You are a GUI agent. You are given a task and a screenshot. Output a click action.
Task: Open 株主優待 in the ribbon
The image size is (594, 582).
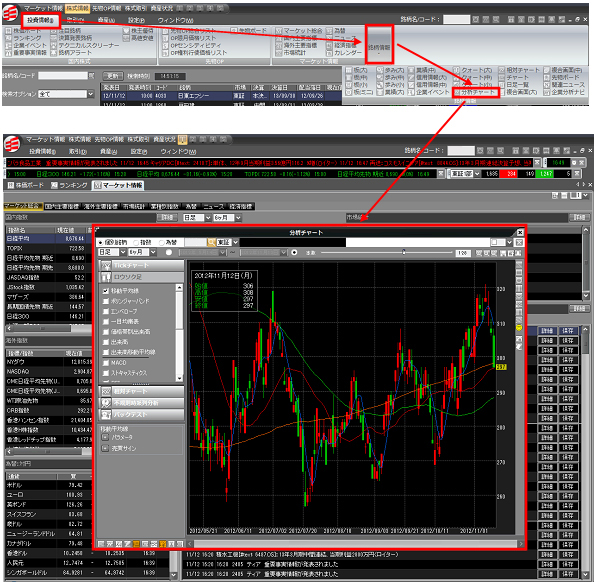[138, 31]
